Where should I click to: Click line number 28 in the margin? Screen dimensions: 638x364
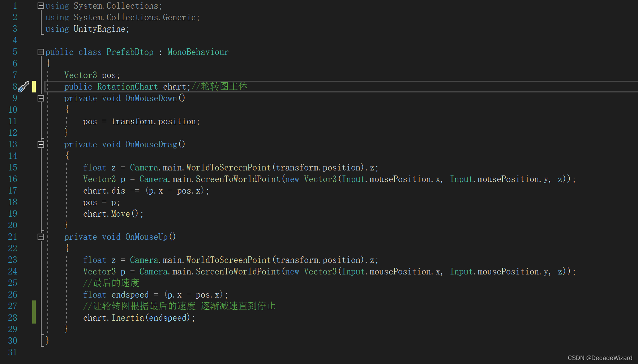tap(13, 318)
